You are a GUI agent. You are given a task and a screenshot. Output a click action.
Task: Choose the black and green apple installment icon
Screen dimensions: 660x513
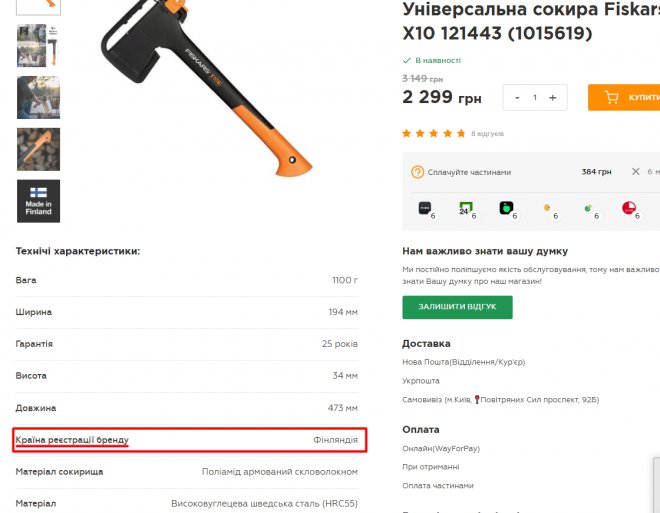point(506,209)
